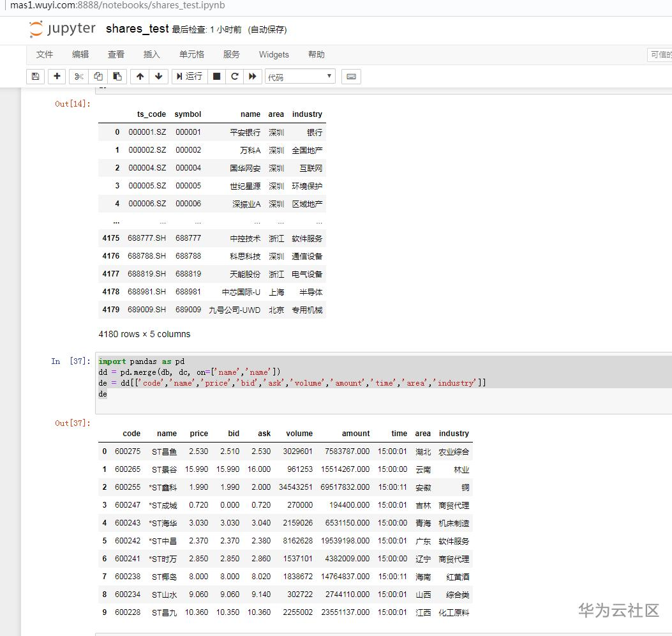
Task: Open cell type dropdown 代码
Action: (300, 77)
